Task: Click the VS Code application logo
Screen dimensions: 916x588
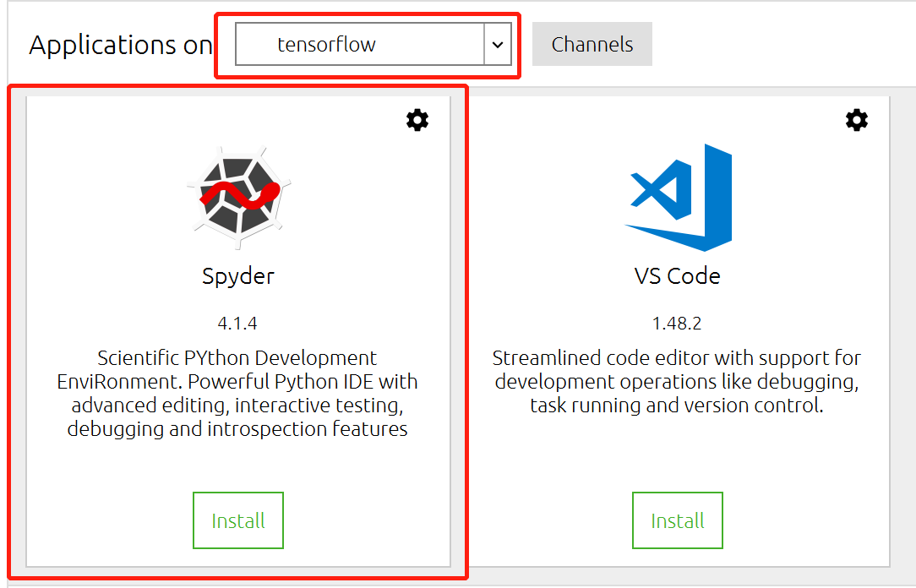Action: click(679, 198)
